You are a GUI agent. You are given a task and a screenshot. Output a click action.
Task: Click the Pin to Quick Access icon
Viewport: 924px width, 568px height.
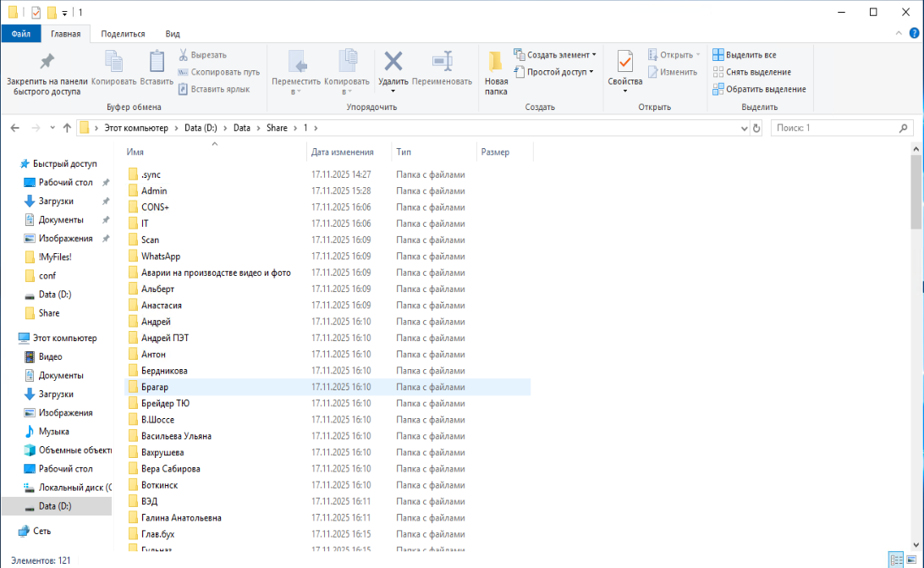click(47, 62)
